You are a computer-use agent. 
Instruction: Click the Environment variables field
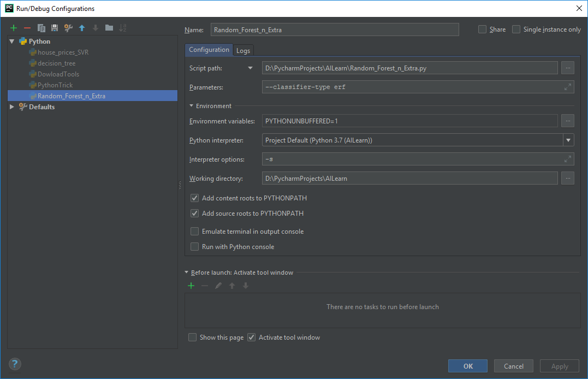(x=409, y=121)
